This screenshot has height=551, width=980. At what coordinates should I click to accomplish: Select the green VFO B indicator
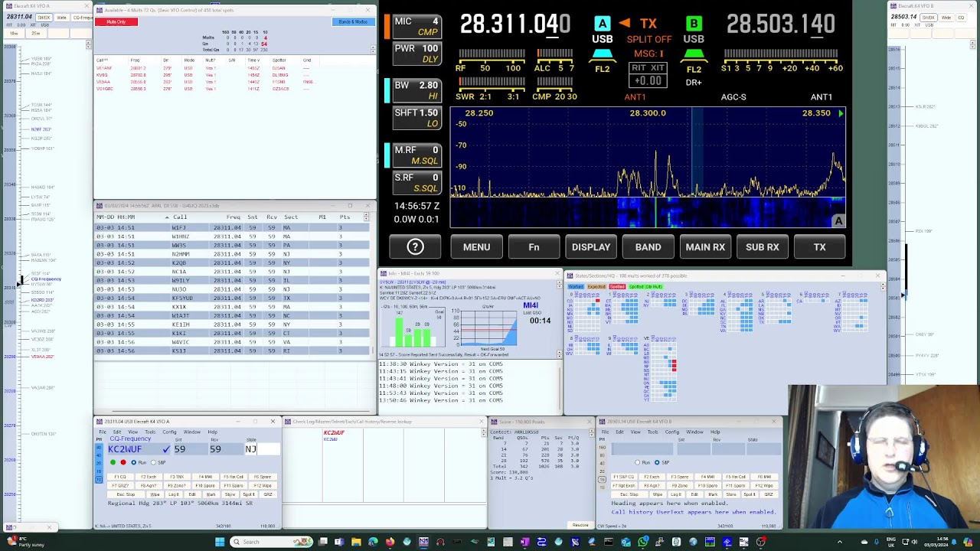[x=694, y=24]
